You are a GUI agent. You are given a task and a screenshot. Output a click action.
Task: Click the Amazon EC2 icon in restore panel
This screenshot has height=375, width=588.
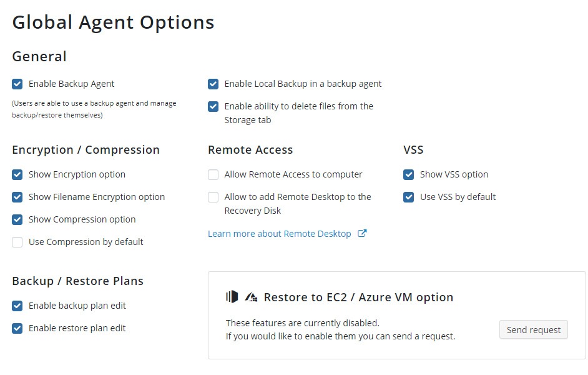coord(232,297)
